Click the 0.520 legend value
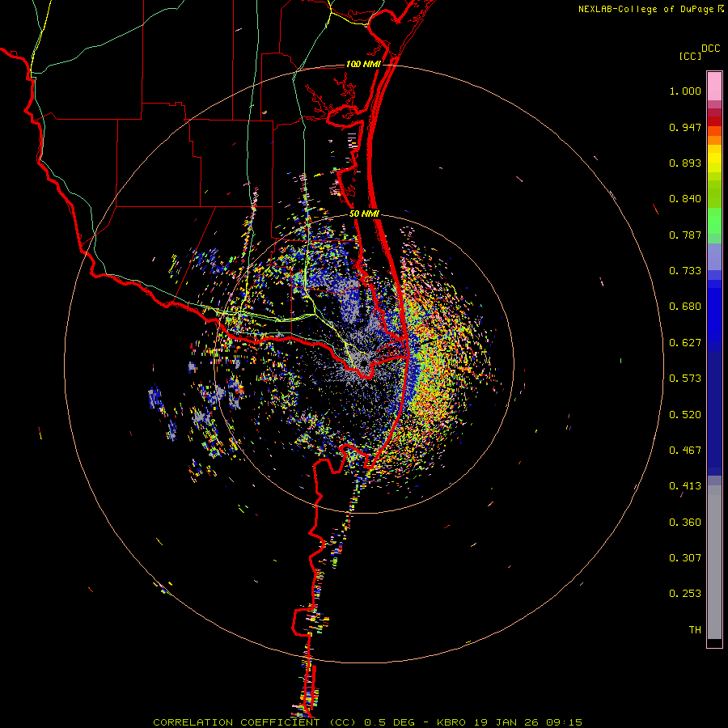 685,415
